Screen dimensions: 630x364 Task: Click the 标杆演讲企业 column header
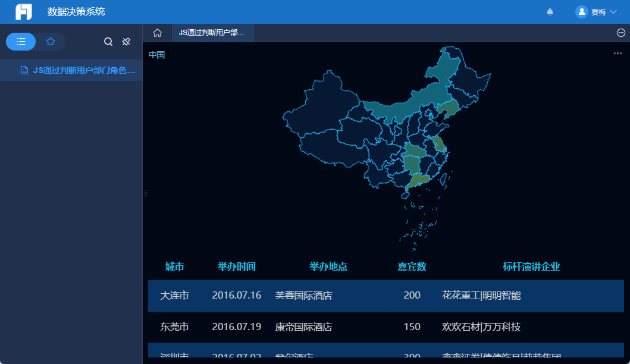[531, 266]
